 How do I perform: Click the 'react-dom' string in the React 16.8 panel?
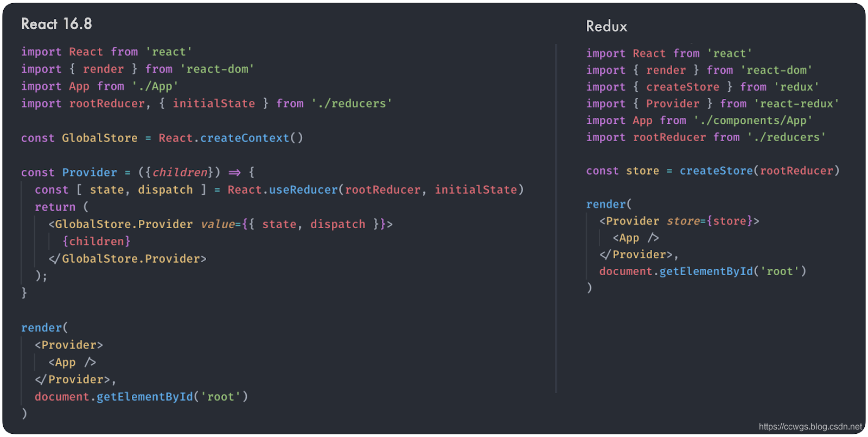pos(217,69)
